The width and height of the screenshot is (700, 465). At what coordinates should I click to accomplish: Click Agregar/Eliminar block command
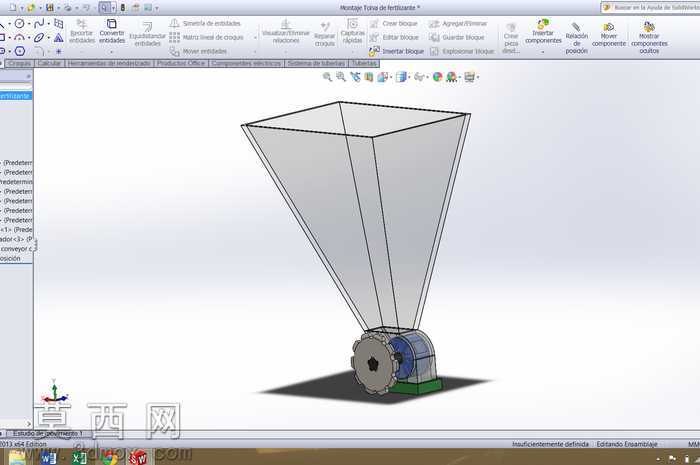(x=458, y=23)
